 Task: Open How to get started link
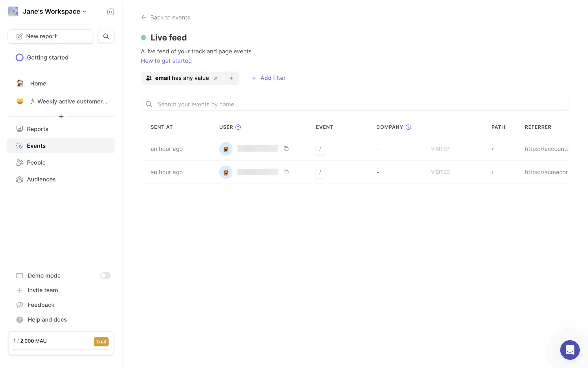(x=166, y=61)
